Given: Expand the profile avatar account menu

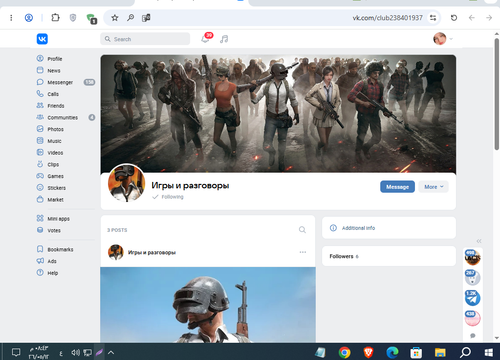Looking at the screenshot, I should tap(443, 39).
